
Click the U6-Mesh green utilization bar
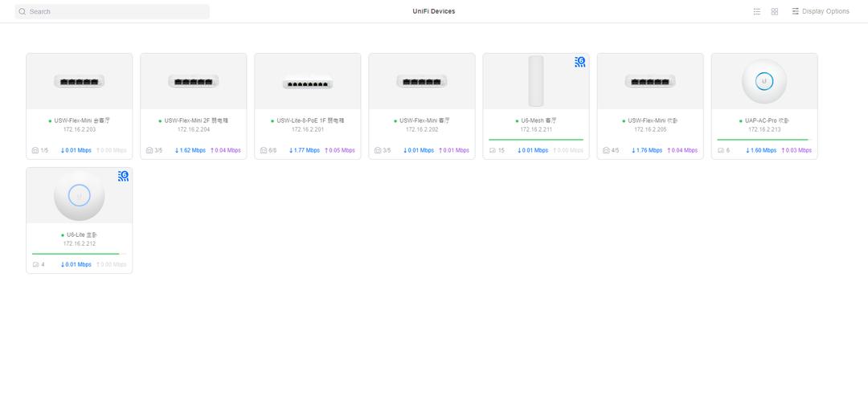535,140
